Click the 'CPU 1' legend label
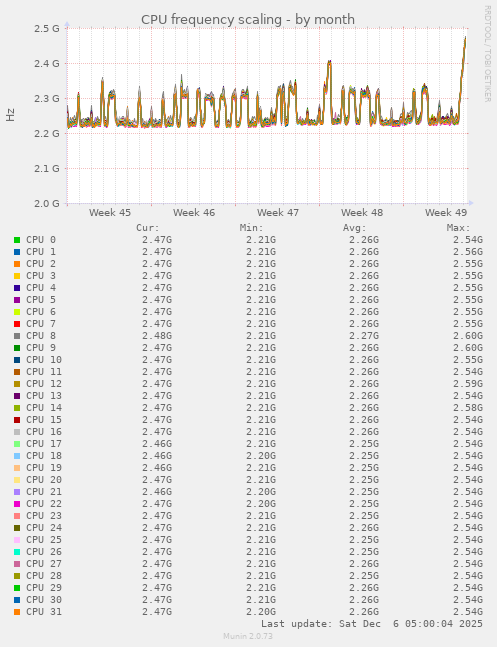The width and height of the screenshot is (497, 647). click(x=41, y=252)
